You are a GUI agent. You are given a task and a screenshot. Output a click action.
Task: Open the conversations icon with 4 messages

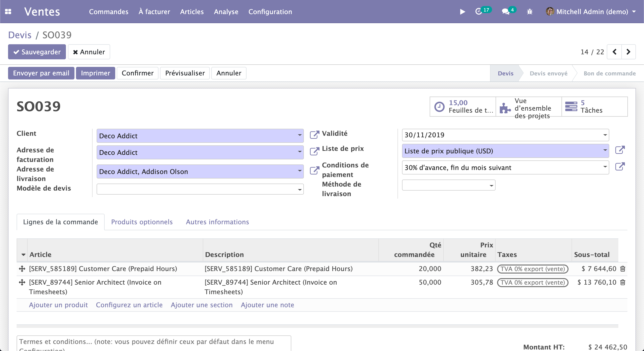(x=506, y=12)
